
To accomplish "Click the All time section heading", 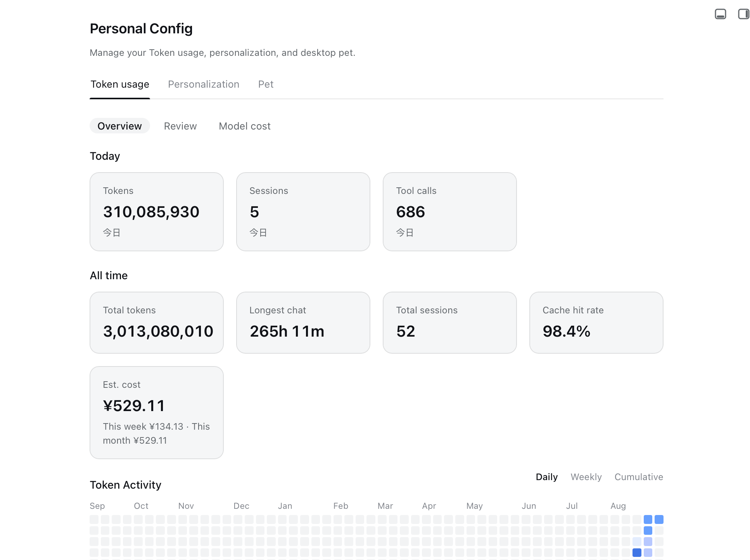I will [109, 275].
